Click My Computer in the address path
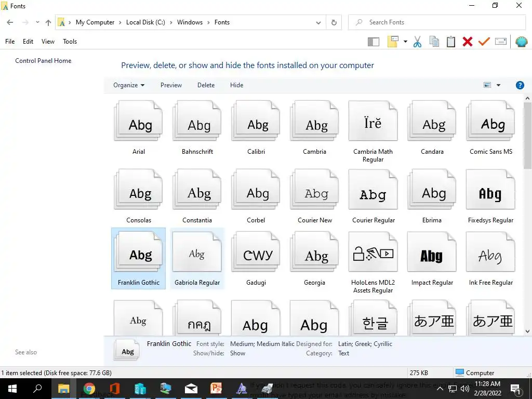The height and width of the screenshot is (399, 532). click(x=95, y=22)
